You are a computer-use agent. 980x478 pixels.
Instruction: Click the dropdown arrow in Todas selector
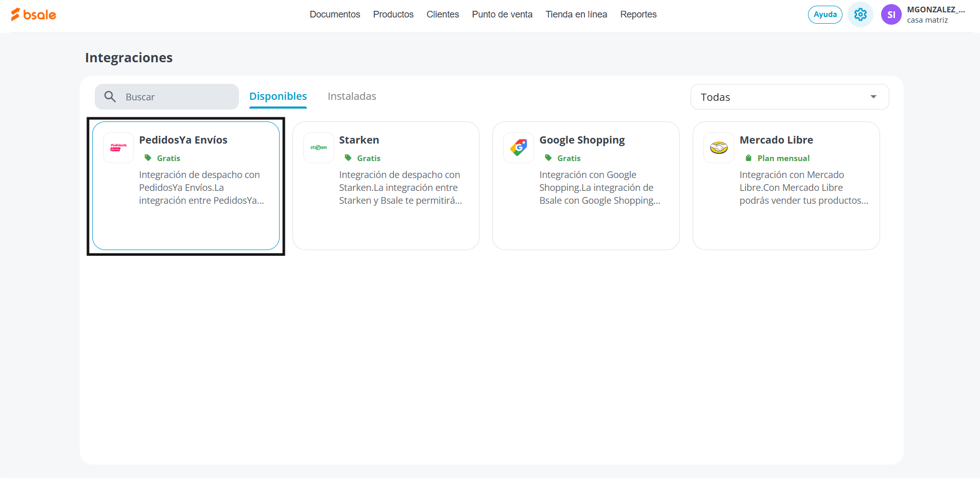coord(873,97)
